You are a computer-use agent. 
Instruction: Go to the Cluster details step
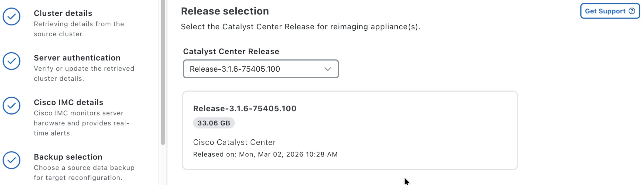pyautogui.click(x=63, y=13)
